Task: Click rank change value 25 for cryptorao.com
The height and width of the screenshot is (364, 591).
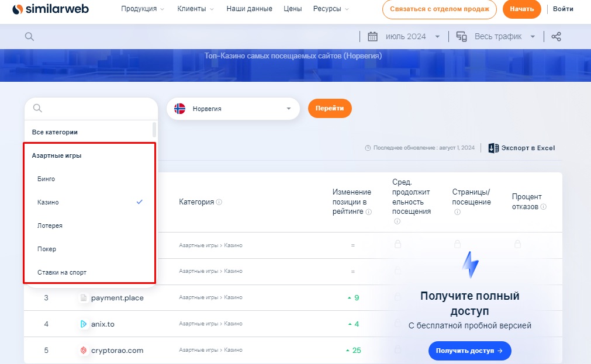Action: click(x=357, y=351)
